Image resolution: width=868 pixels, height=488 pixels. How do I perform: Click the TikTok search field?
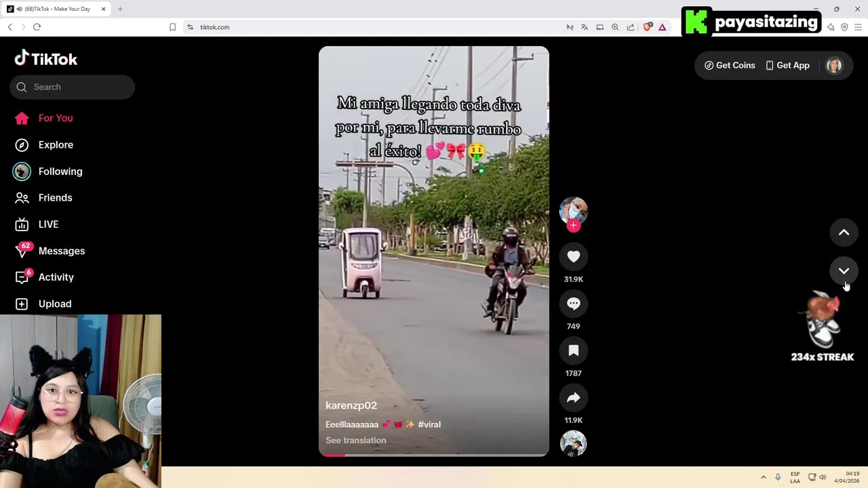point(72,87)
